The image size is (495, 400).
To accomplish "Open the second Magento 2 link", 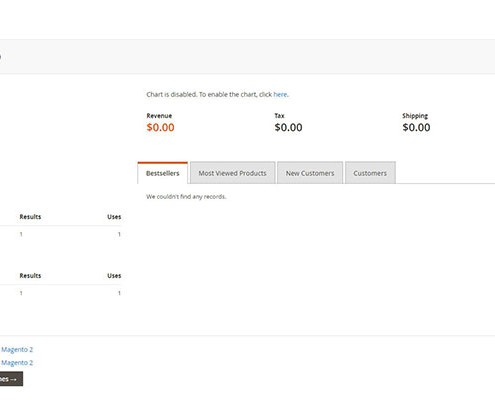I will pos(17,362).
